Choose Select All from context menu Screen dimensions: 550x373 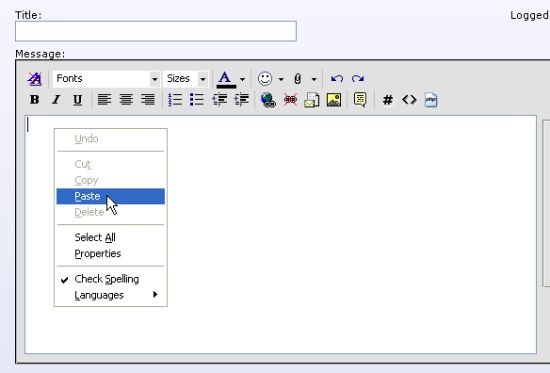(x=110, y=238)
